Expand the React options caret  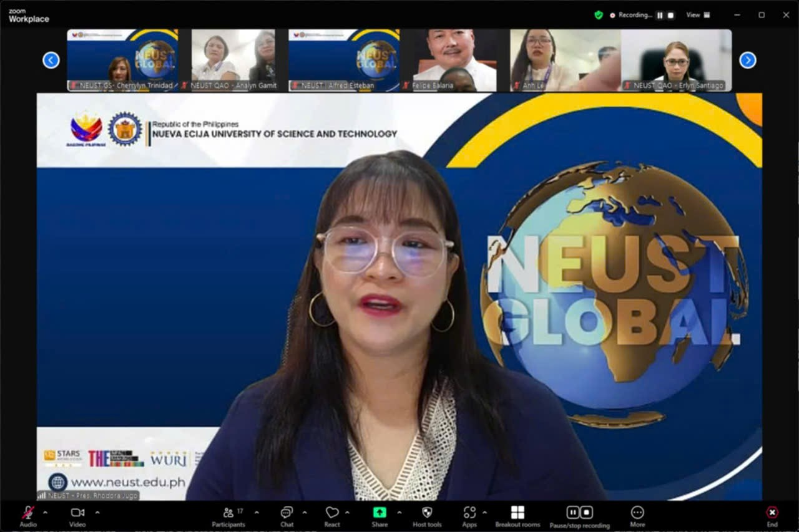(x=347, y=513)
